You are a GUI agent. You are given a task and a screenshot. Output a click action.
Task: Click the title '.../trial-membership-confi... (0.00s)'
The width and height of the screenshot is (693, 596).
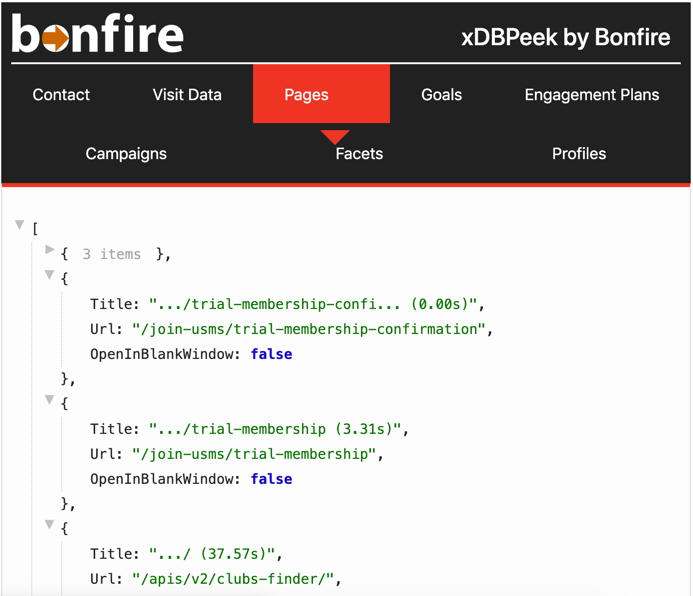point(313,304)
